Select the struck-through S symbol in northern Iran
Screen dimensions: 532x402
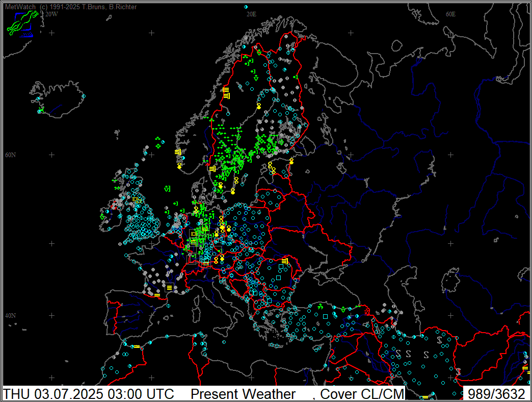439,340
